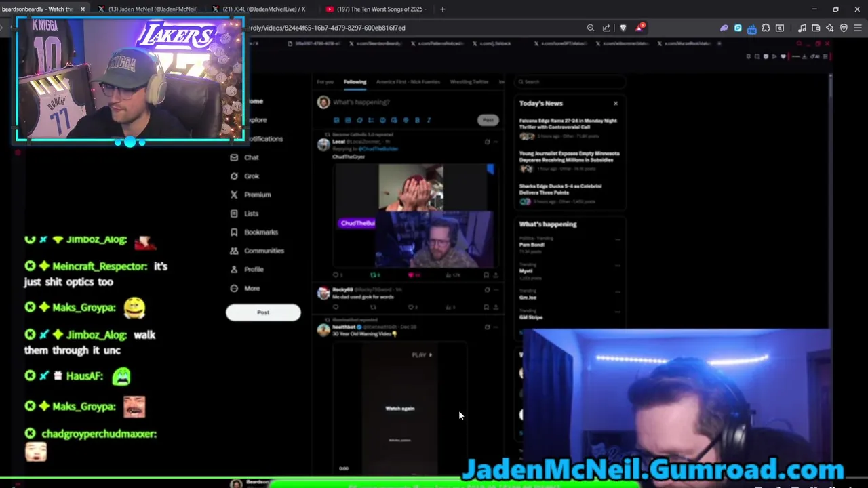
Task: Toggle bold formatting in compose toolbar
Action: (x=417, y=120)
